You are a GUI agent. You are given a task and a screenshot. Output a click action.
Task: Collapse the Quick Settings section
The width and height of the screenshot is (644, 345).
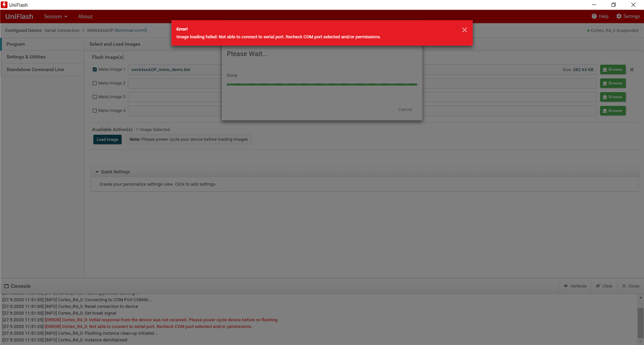97,172
